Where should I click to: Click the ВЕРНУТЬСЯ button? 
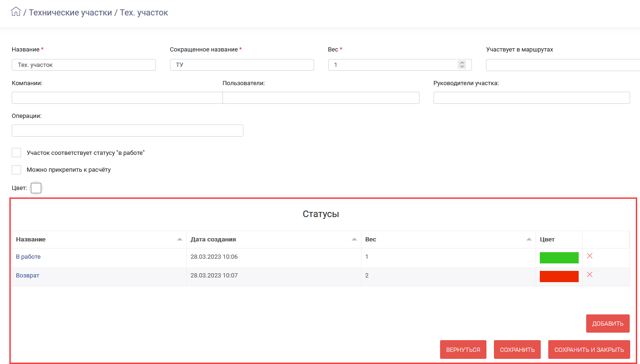point(463,349)
